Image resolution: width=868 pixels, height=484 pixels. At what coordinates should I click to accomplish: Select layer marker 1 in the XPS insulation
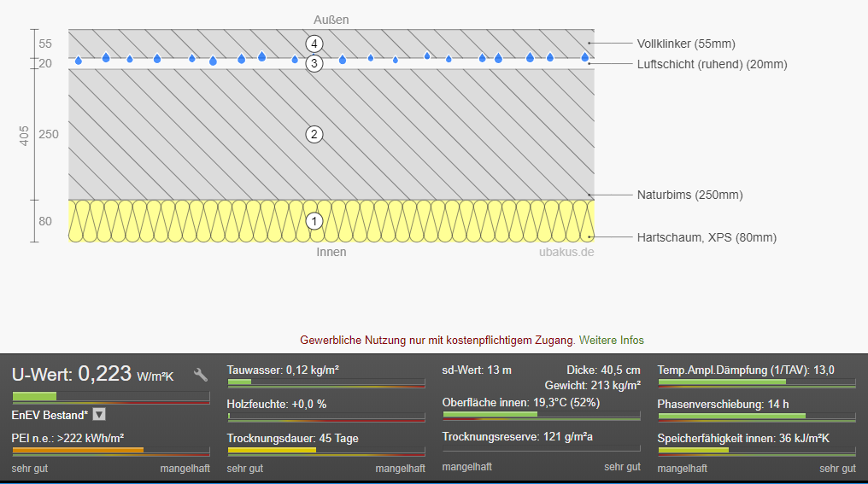click(314, 221)
